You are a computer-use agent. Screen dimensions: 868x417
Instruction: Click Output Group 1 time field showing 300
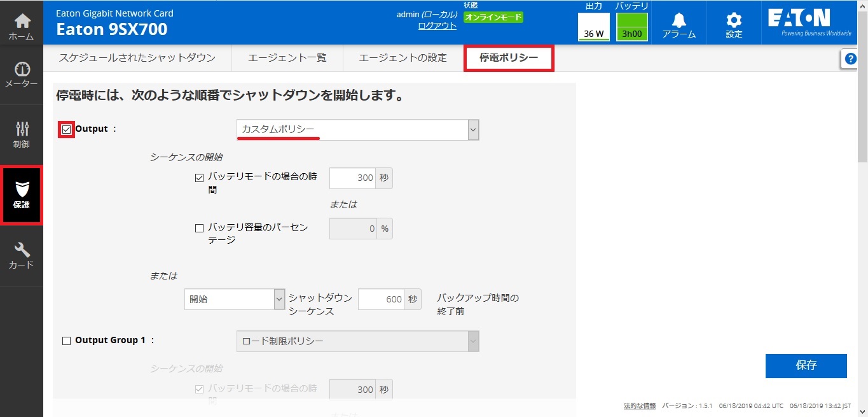pos(353,390)
